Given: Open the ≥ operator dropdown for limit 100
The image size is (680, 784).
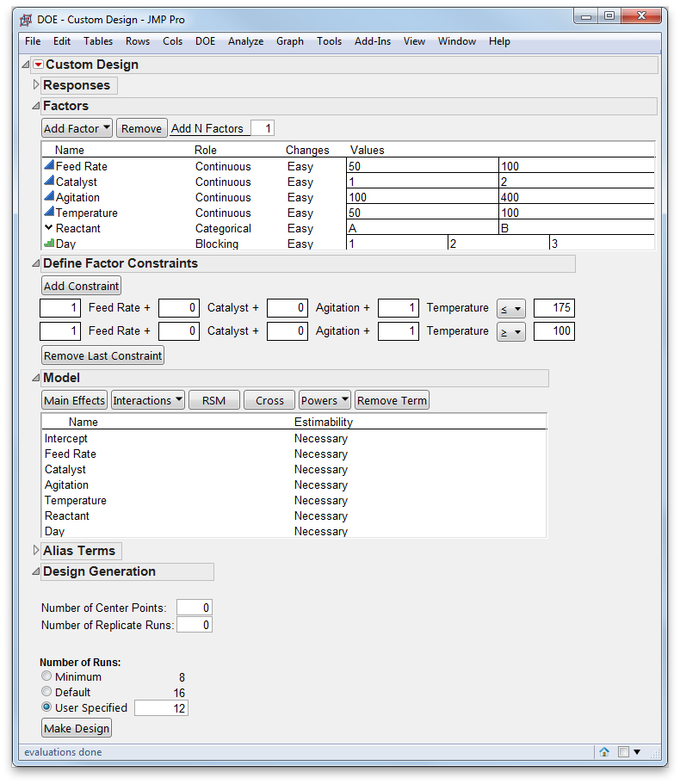Looking at the screenshot, I should pos(511,331).
